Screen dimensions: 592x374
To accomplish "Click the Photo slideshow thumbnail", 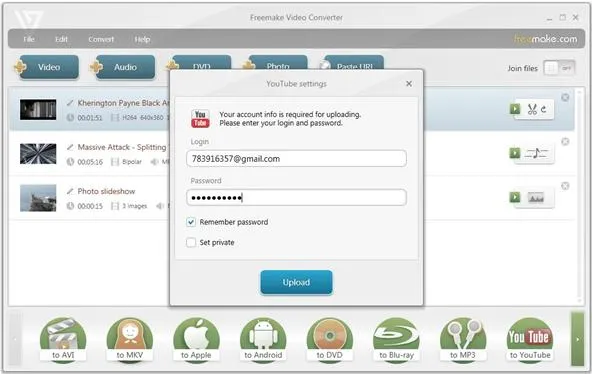I will coord(38,198).
